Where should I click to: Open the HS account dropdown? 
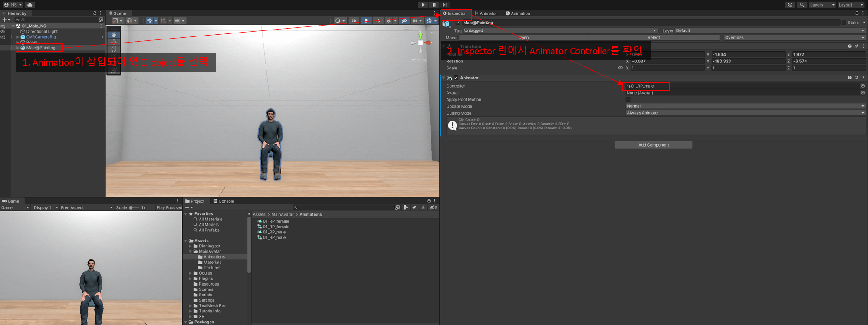click(x=13, y=5)
